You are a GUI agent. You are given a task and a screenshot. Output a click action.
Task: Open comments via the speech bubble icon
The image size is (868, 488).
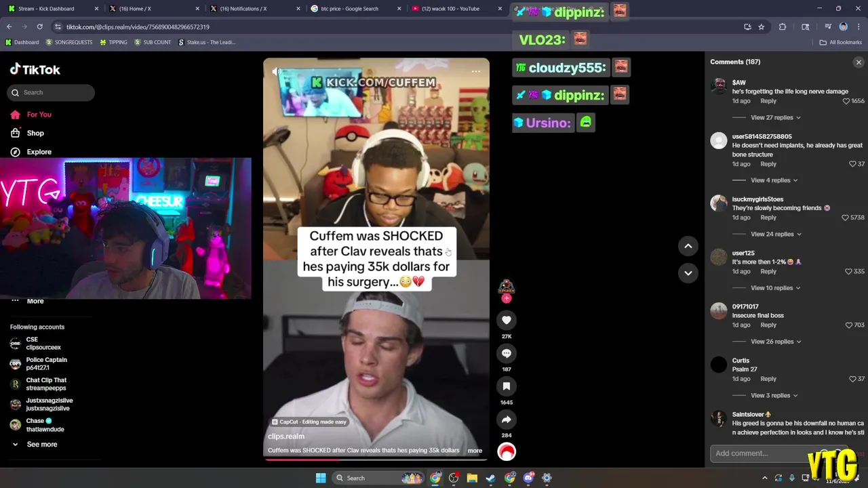tap(507, 353)
